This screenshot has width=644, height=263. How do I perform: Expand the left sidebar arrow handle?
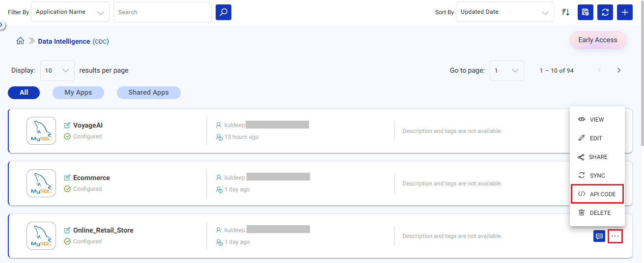point(2,25)
